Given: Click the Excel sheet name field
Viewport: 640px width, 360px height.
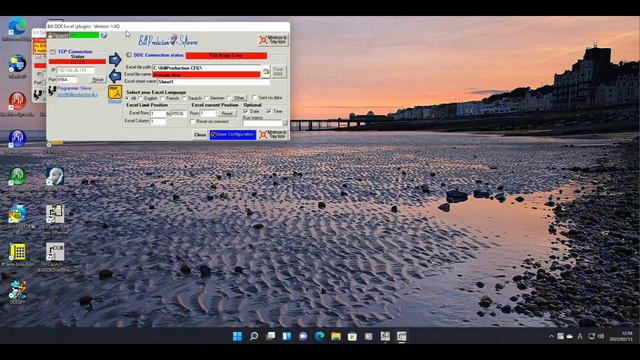Looking at the screenshot, I should pos(213,82).
